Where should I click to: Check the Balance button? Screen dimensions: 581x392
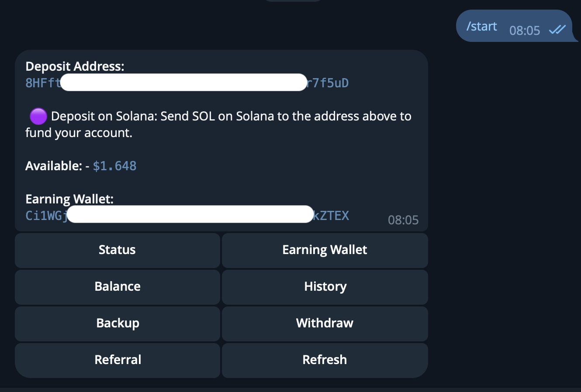tap(118, 287)
